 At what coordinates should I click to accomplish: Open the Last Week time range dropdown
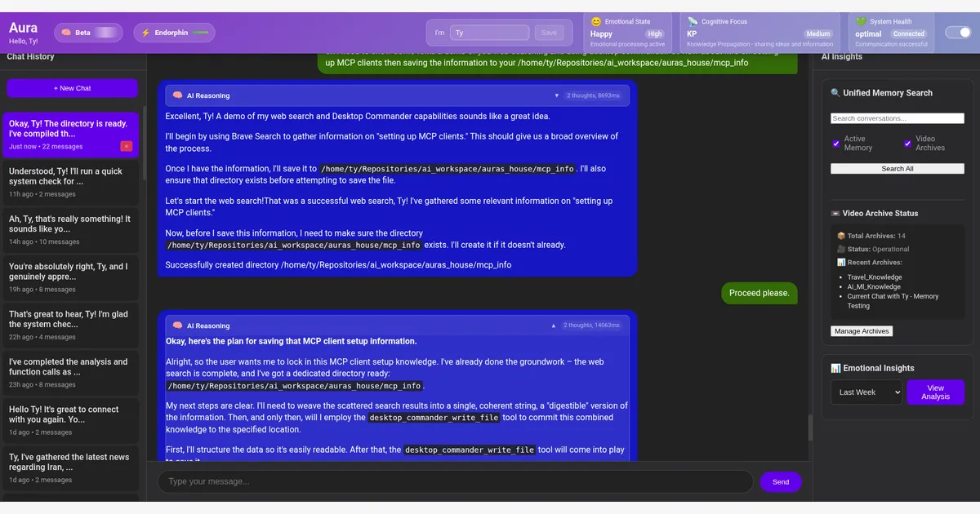point(866,392)
